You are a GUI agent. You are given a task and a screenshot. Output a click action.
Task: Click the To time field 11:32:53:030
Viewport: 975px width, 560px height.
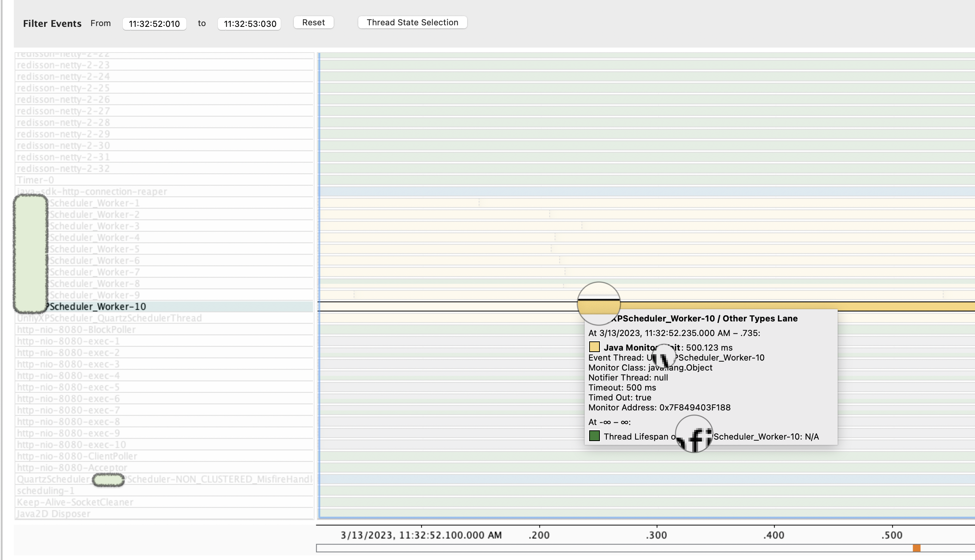tap(249, 24)
